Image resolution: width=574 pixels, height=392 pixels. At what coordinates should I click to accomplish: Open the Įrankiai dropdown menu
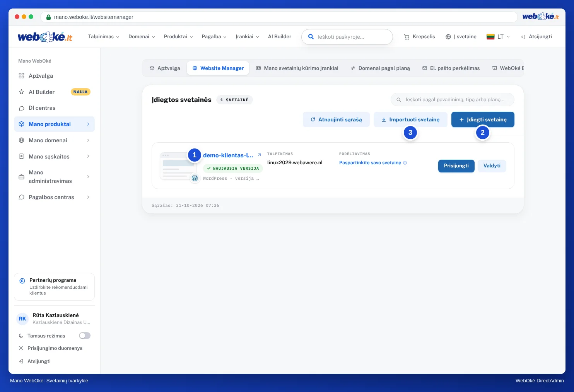click(x=247, y=37)
